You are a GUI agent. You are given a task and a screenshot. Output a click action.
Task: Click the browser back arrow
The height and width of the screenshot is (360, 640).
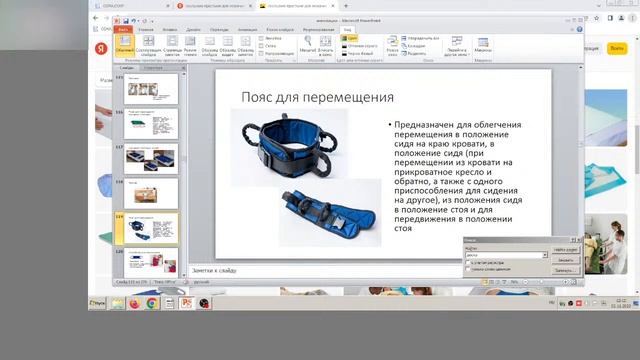click(x=95, y=18)
